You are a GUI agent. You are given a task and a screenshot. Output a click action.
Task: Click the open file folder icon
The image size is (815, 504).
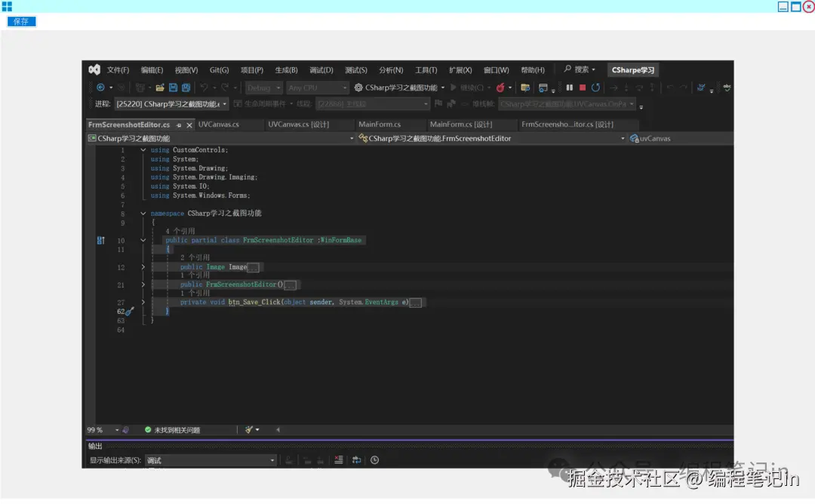[x=160, y=88]
